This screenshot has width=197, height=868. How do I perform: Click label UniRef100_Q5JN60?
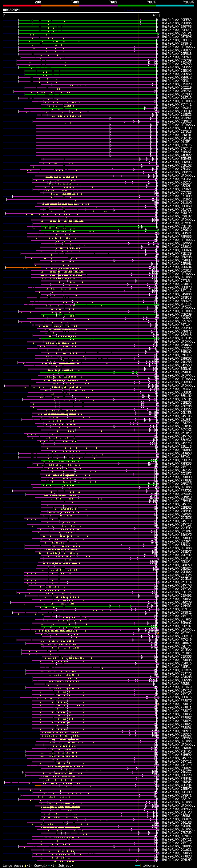(x=177, y=345)
